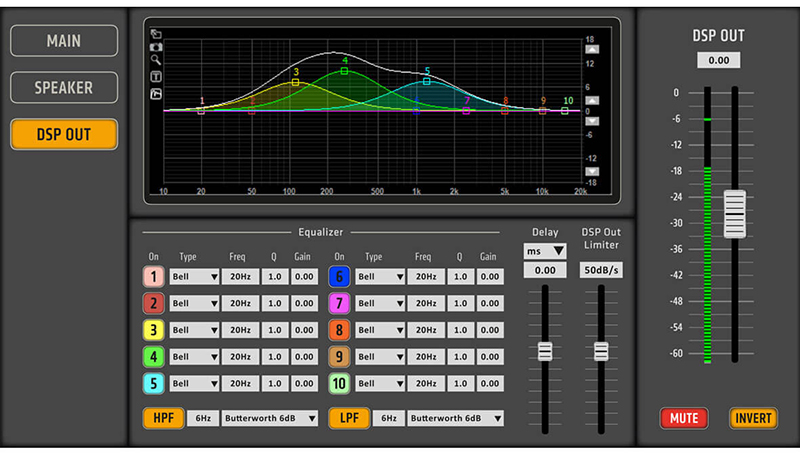Toggle the text label T icon

pyautogui.click(x=156, y=77)
